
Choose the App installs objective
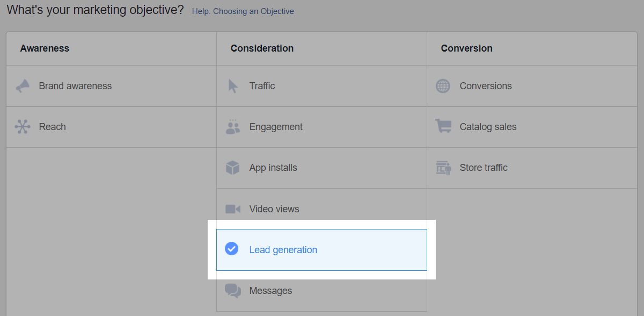click(273, 168)
